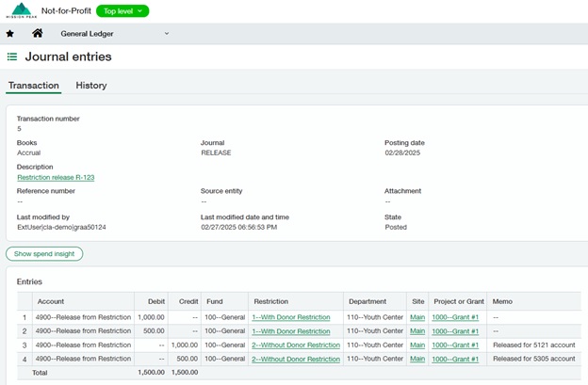Open 1000--Grant #1 link in row 1

[455, 317]
